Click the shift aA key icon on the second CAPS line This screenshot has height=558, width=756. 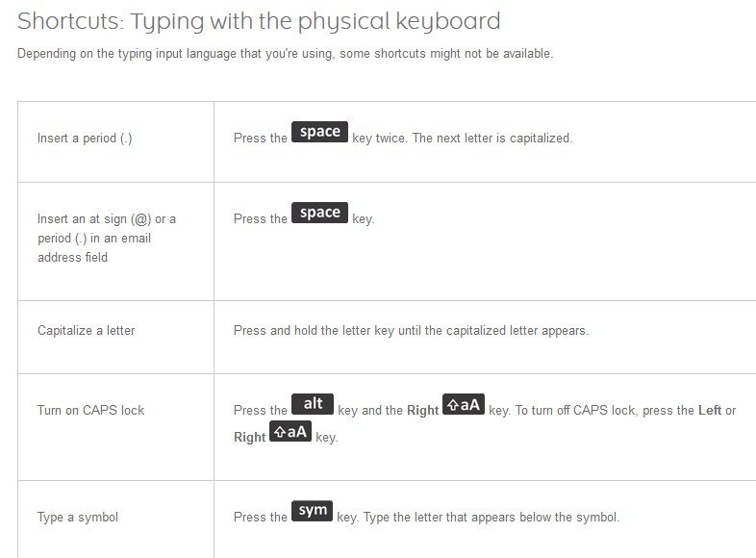point(290,432)
